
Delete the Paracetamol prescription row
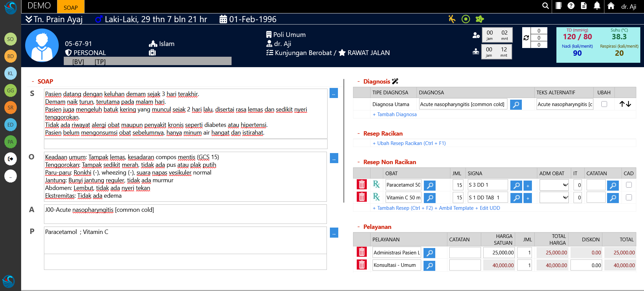(361, 185)
